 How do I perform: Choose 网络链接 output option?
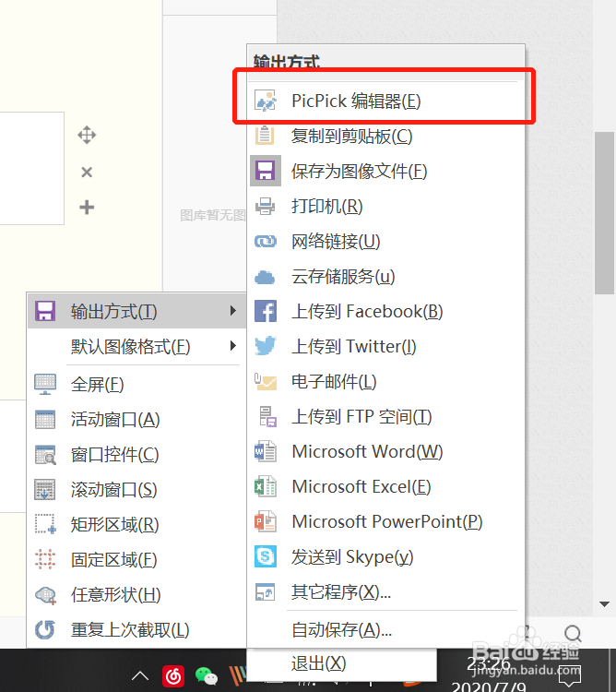[385, 242]
